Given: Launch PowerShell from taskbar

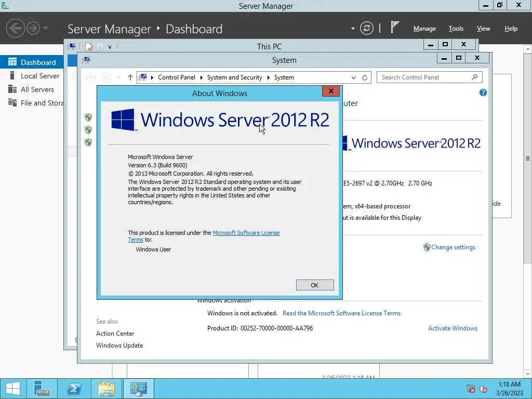Looking at the screenshot, I should (74, 389).
